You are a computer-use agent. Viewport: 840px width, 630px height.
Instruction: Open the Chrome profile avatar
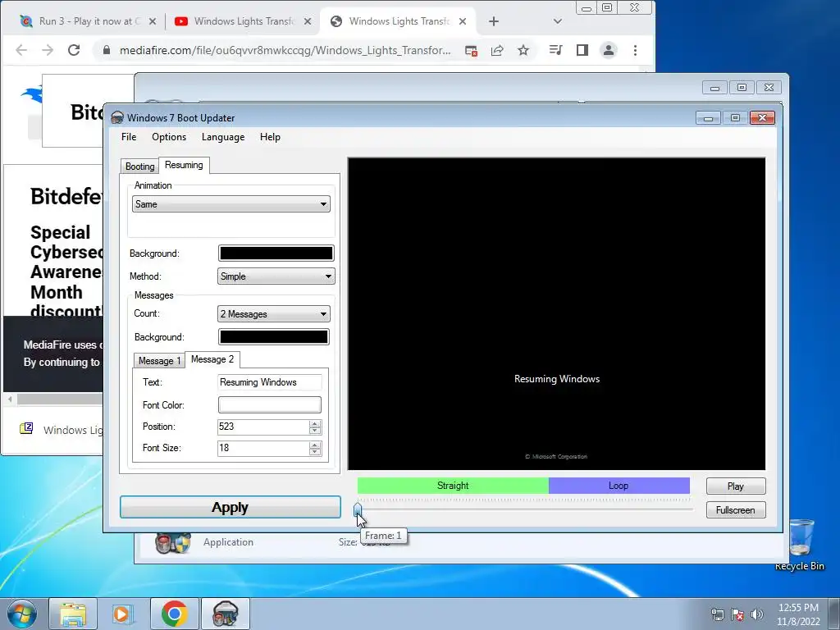pyautogui.click(x=609, y=50)
